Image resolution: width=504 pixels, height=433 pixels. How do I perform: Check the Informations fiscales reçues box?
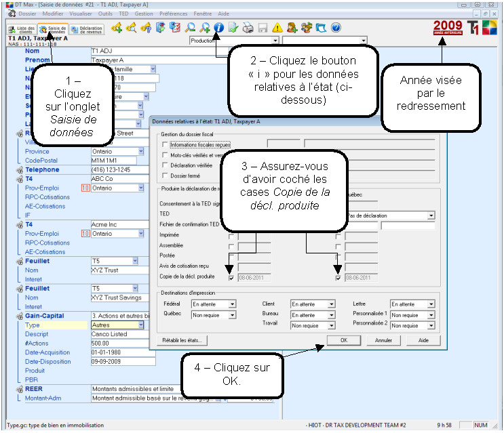[165, 144]
